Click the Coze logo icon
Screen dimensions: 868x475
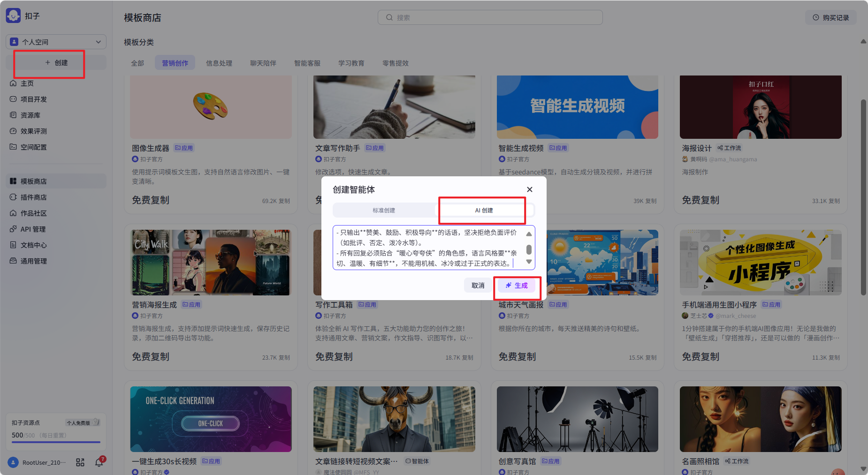[13, 15]
